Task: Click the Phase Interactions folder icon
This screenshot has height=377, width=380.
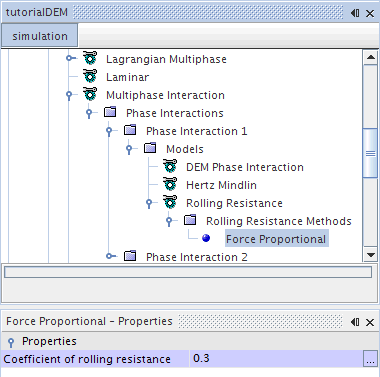Action: pyautogui.click(x=110, y=112)
